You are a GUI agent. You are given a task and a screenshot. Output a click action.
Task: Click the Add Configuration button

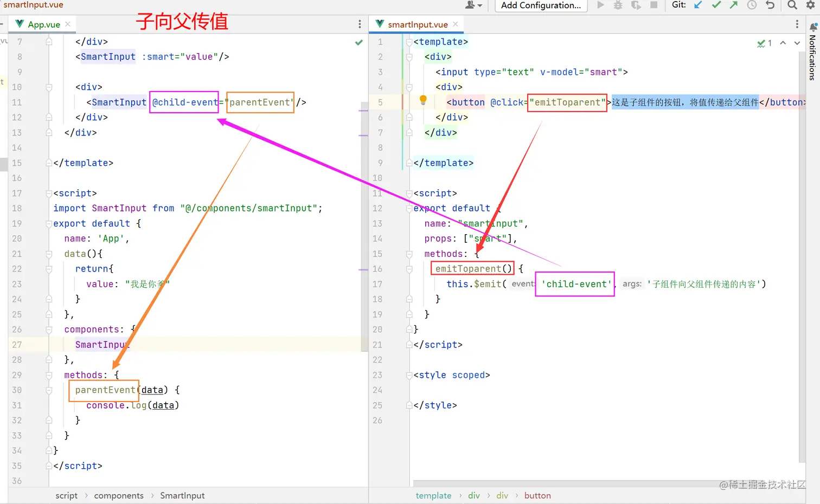tap(541, 5)
